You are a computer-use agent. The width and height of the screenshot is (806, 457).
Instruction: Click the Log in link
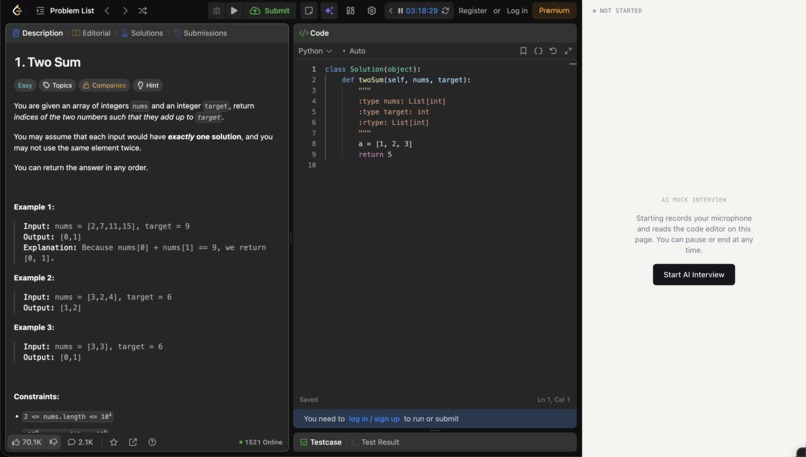pos(517,10)
